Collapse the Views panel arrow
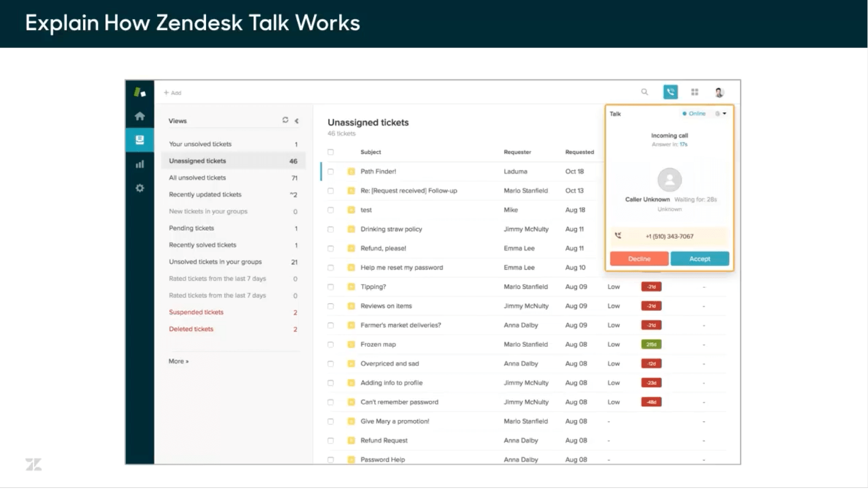Image resolution: width=868 pixels, height=489 pixels. click(x=297, y=120)
